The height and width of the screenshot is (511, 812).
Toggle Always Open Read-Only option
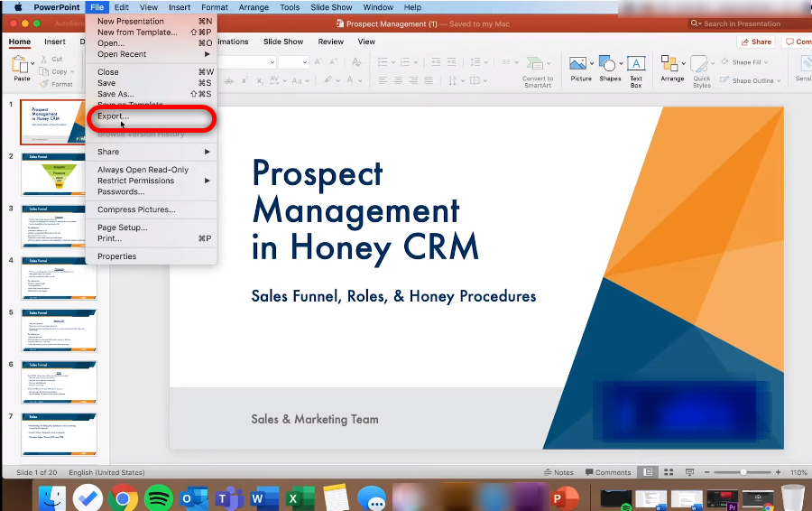[x=152, y=170]
